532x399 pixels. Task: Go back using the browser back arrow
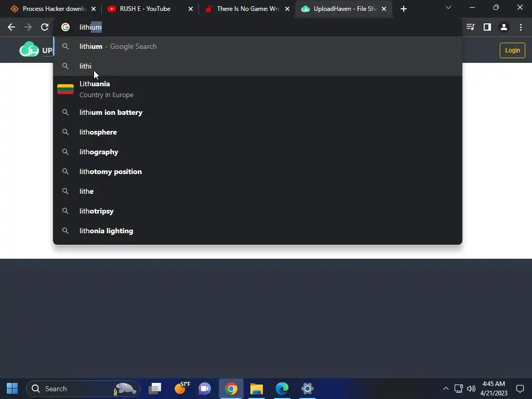click(11, 27)
